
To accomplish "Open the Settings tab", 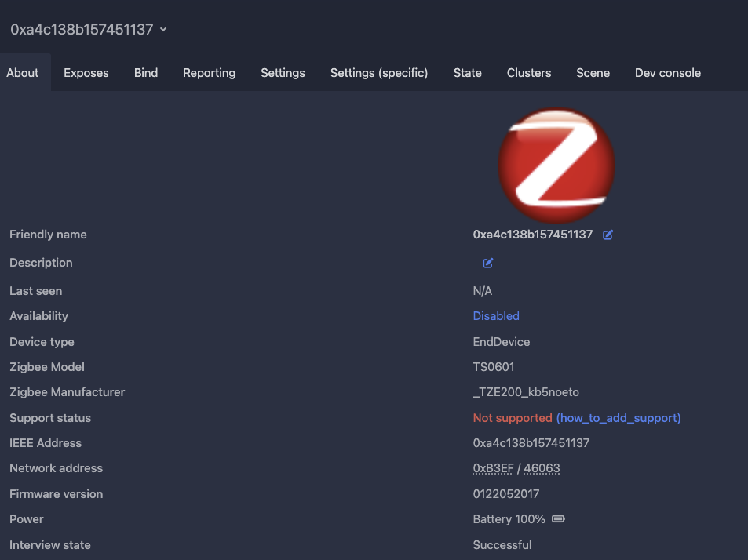I will tap(283, 72).
